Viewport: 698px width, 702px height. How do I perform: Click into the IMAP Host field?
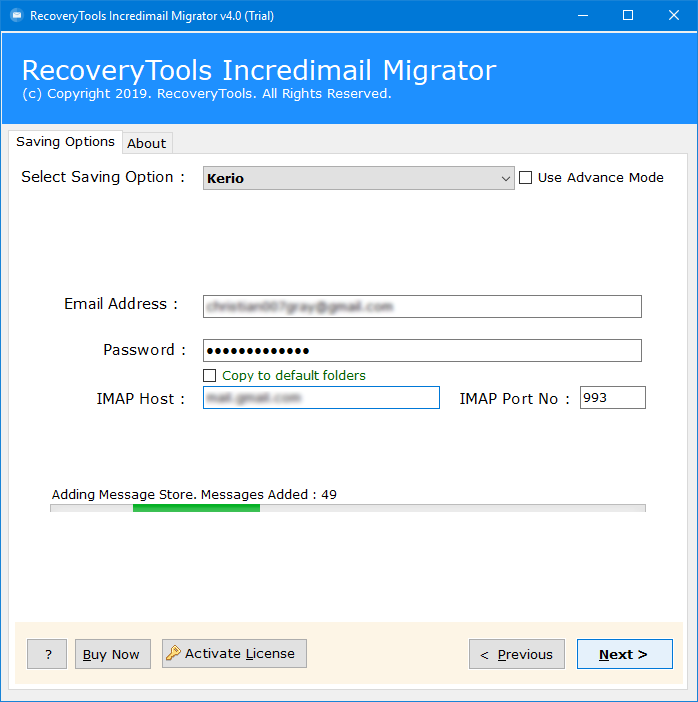(321, 398)
